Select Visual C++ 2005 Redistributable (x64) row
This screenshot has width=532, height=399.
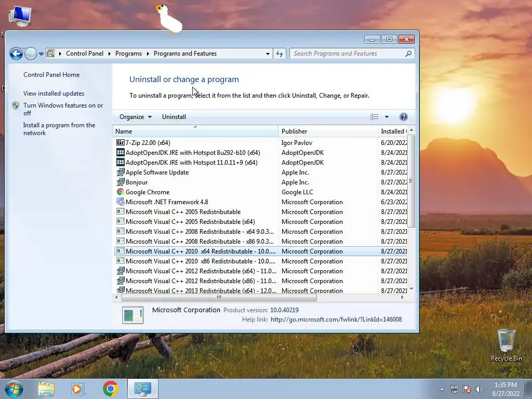[261, 221]
